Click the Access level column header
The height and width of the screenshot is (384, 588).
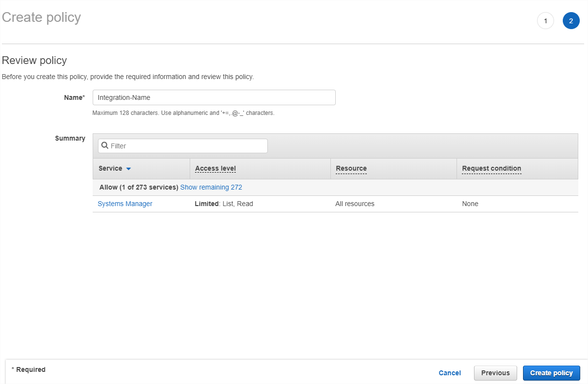click(x=215, y=169)
